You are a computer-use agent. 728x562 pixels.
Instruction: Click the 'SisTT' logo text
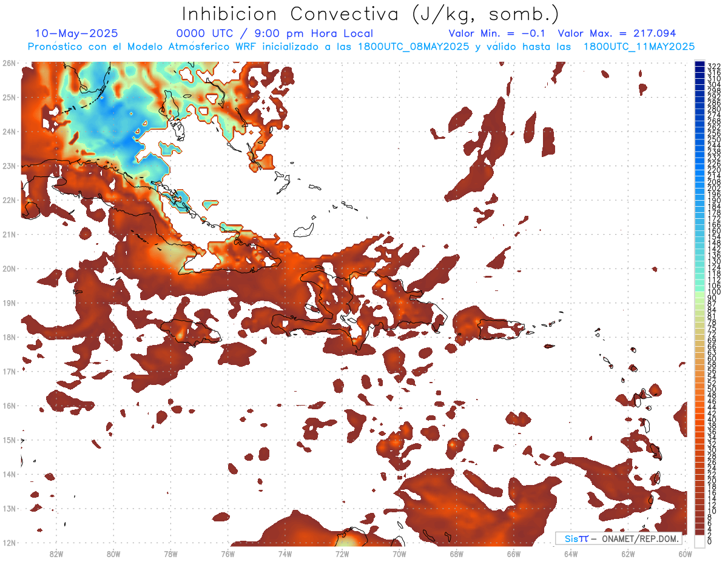point(576,539)
